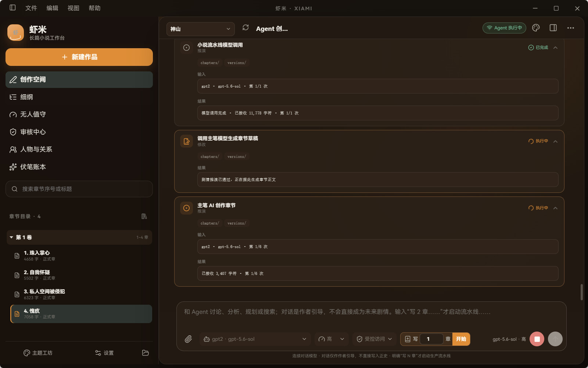
Task: Click the paperclip attachment icon
Action: [188, 339]
